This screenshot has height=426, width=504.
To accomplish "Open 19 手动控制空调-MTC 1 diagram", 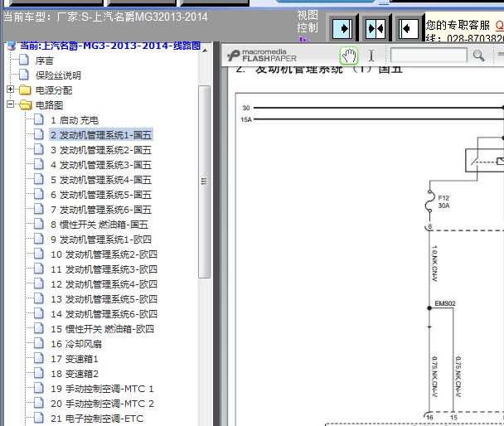I will click(x=102, y=389).
